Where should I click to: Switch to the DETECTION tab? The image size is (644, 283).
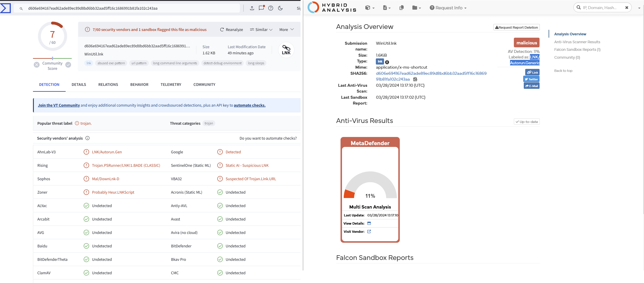click(49, 85)
